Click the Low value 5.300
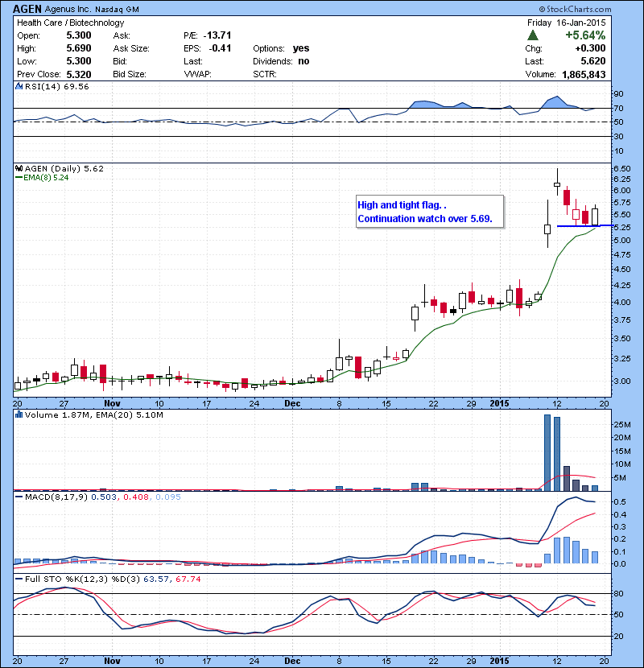Screen dimensions: 644x668 tap(79, 61)
